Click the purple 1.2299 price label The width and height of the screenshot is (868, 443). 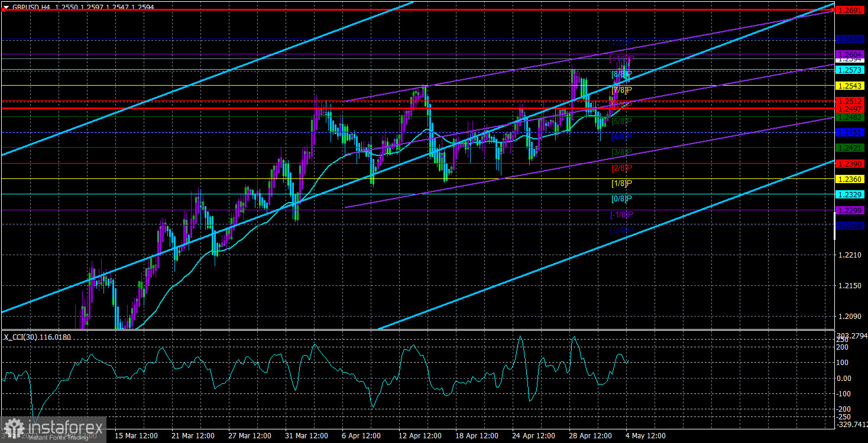(x=850, y=210)
